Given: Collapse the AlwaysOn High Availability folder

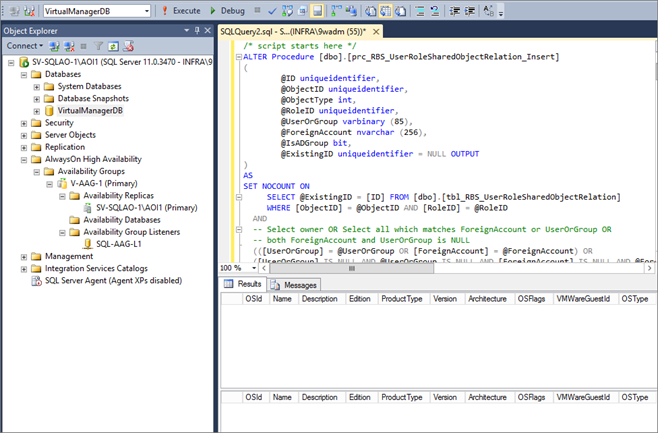Looking at the screenshot, I should [24, 160].
